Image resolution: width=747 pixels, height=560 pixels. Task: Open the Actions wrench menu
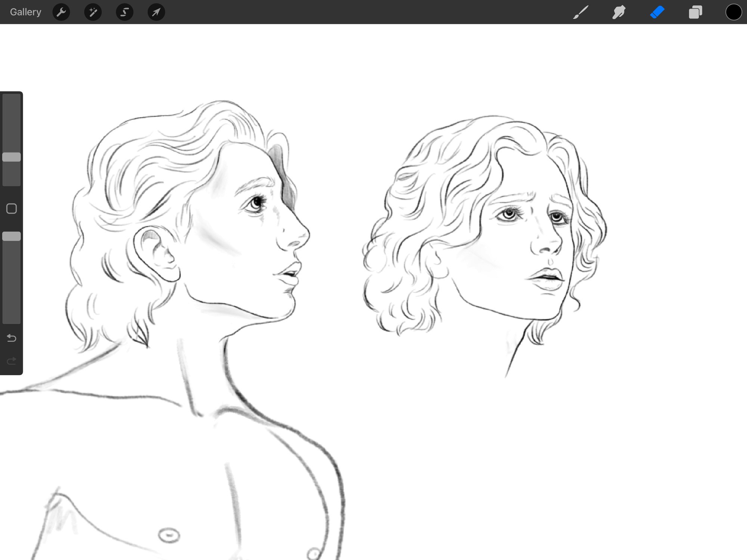pyautogui.click(x=61, y=12)
